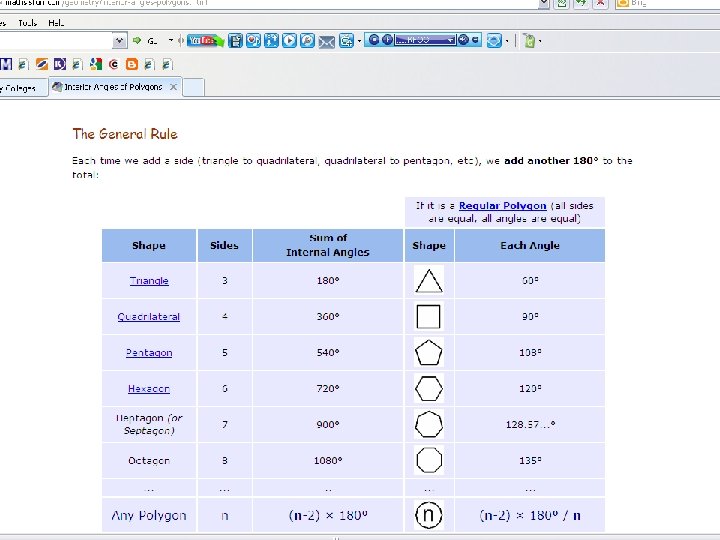Image resolution: width=720 pixels, height=540 pixels.
Task: Click 'The General Rule' heading
Action: click(125, 134)
